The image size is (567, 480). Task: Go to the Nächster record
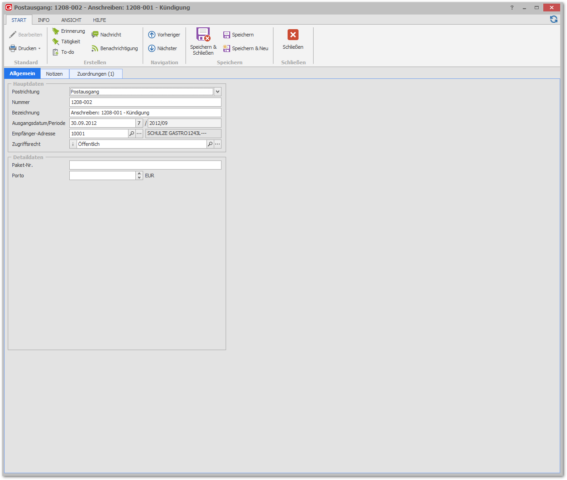click(x=162, y=48)
